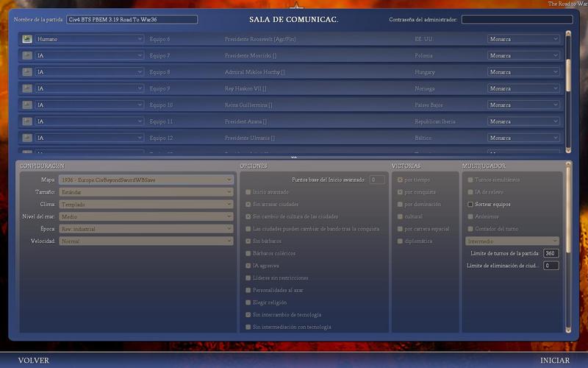Open the Humano player type dropdown

[89, 39]
